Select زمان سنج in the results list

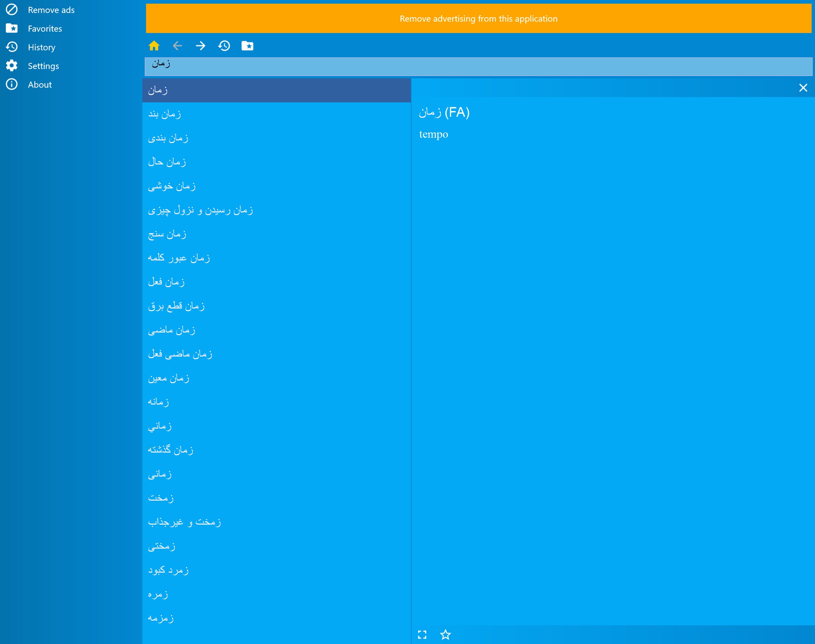[167, 234]
